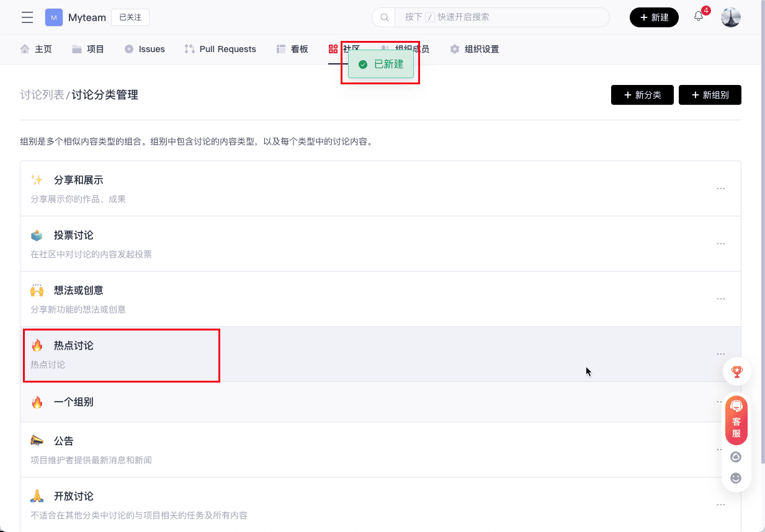Screen dimensions: 765x532
Task: Navigate back via 讨论列表 breadcrumb link
Action: [x=42, y=95]
